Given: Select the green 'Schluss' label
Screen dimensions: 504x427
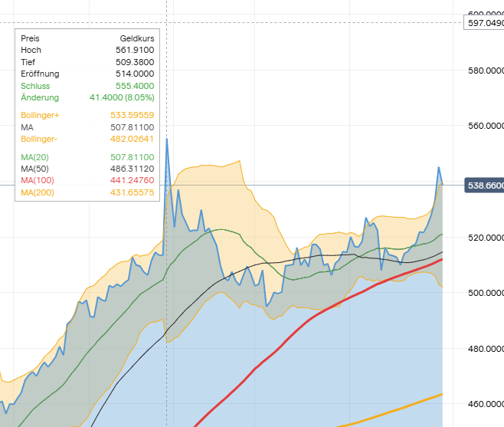Looking at the screenshot, I should tap(35, 86).
